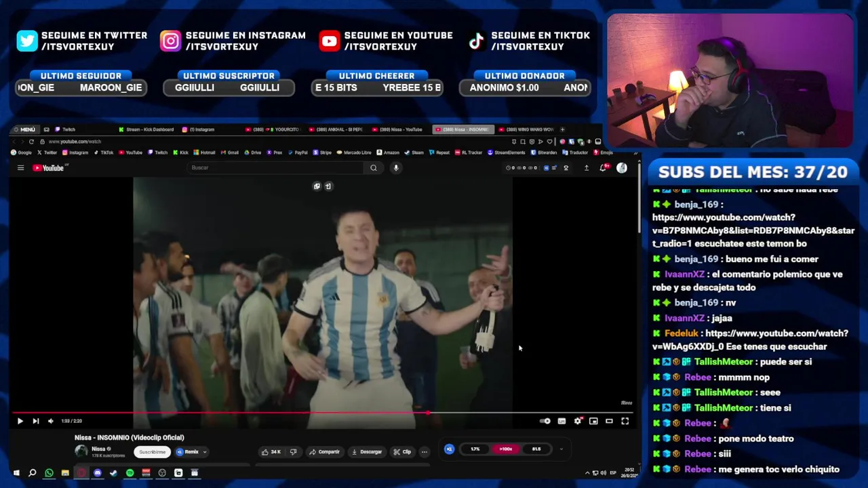Open the TikTok bookmark
Viewport: 868px width, 488px height.
coord(104,152)
